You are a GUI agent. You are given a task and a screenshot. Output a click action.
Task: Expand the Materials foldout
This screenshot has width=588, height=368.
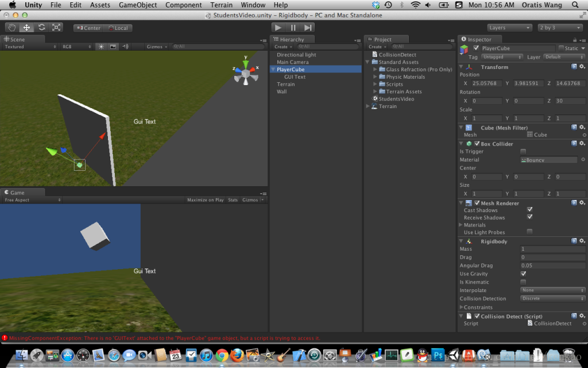click(x=461, y=225)
